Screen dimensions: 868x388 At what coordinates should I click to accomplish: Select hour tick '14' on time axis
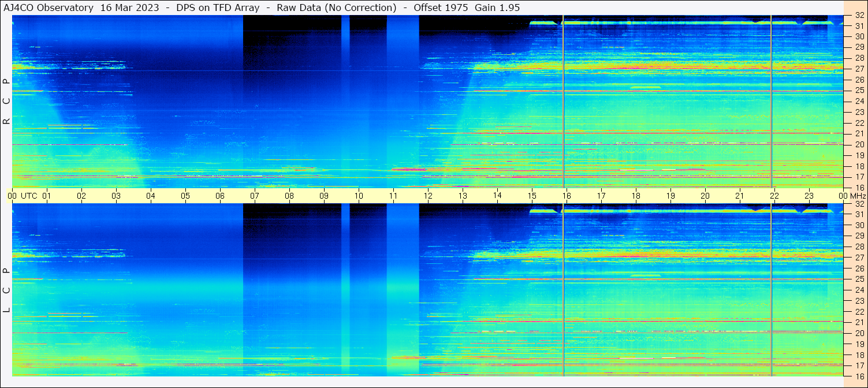(x=497, y=196)
